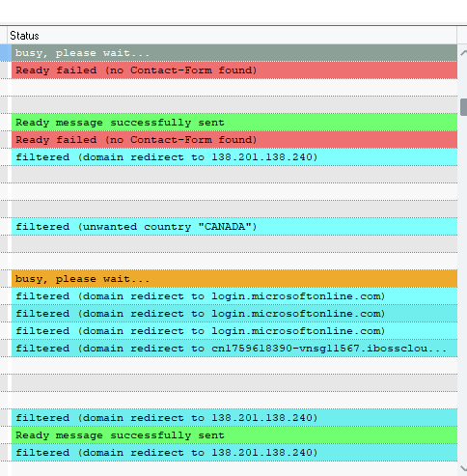The height and width of the screenshot is (476, 467).
Task: Select the orange "busy, please wait..." row
Action: (234, 279)
